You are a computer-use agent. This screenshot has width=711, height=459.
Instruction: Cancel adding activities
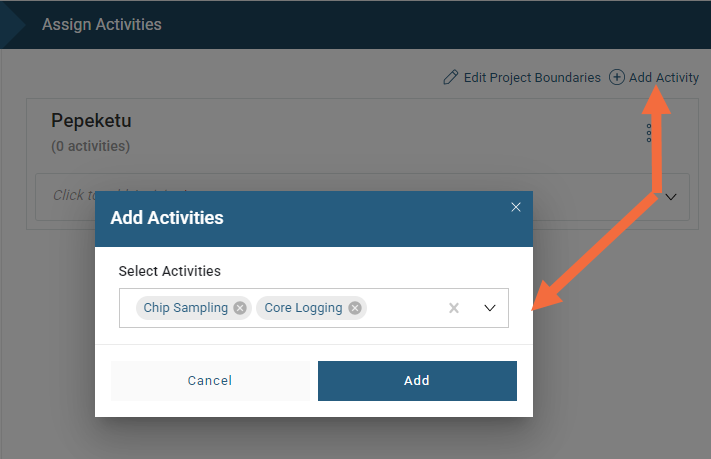[x=210, y=381]
